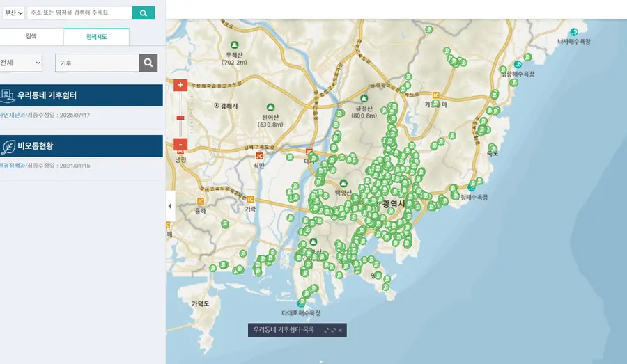The height and width of the screenshot is (364, 627).
Task: Focus the address search input field
Action: [79, 13]
